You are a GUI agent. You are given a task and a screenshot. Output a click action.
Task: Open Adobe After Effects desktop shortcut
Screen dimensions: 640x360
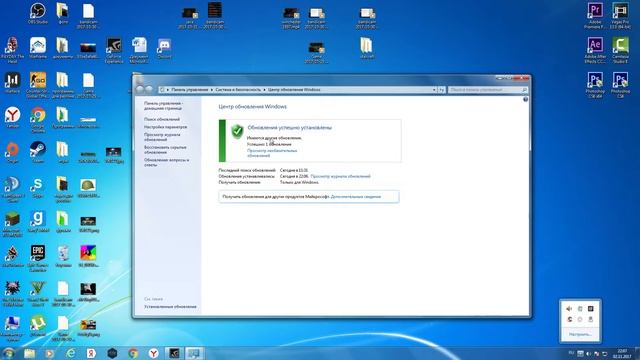595,51
